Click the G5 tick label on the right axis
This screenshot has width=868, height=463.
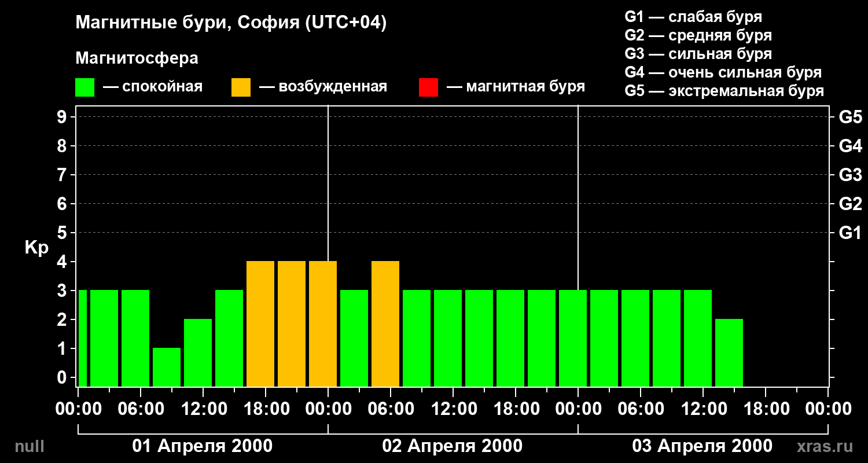pos(850,117)
